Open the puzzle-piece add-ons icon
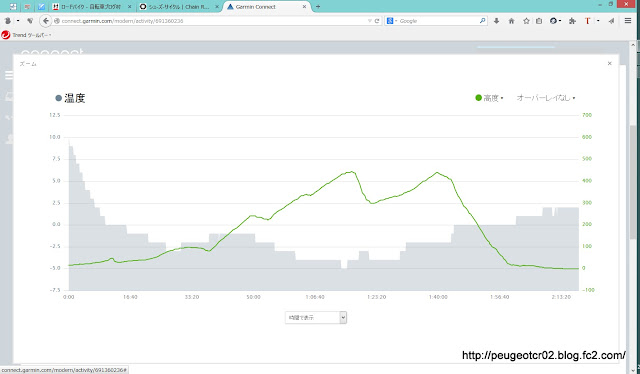 pyautogui.click(x=572, y=21)
